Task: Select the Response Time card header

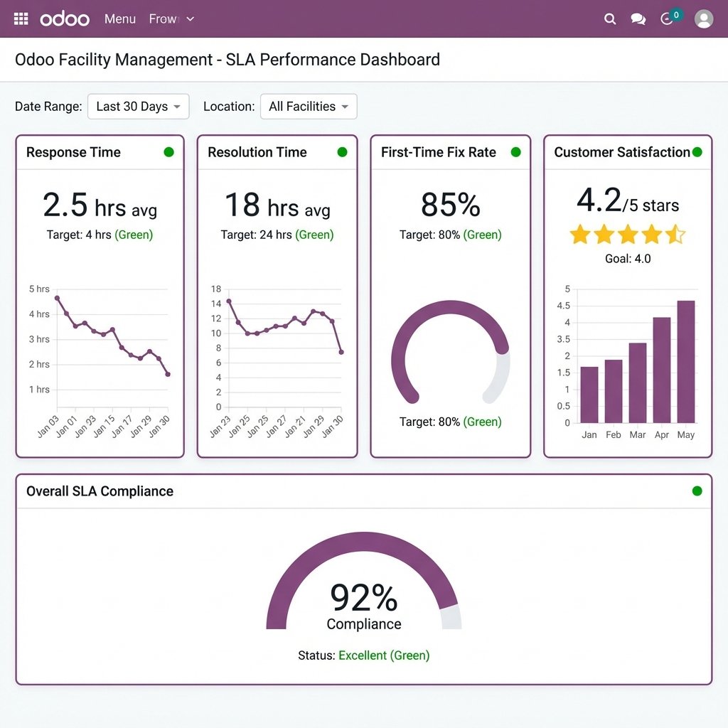Action: (x=73, y=151)
